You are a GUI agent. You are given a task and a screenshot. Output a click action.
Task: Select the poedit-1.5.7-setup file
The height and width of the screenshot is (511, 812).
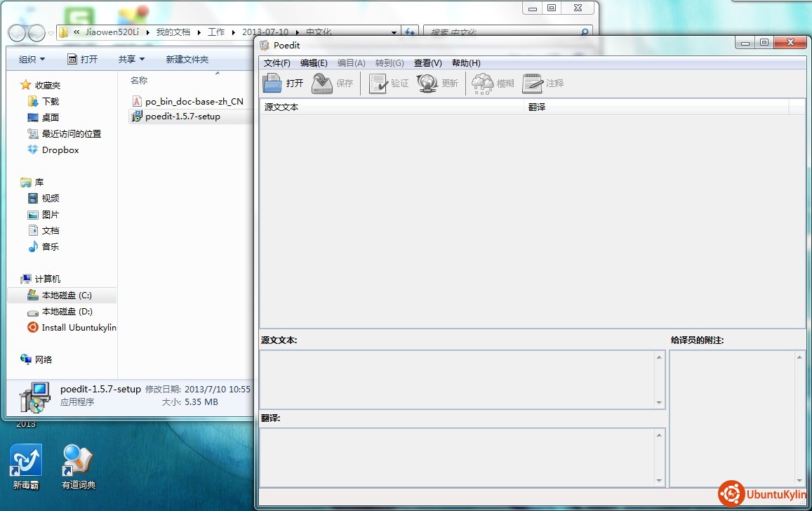182,117
